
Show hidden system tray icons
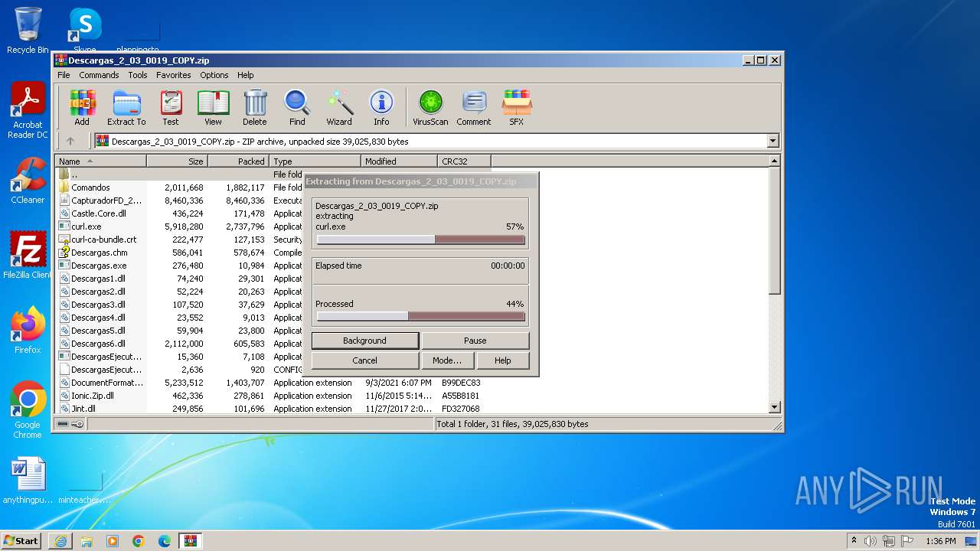point(854,541)
